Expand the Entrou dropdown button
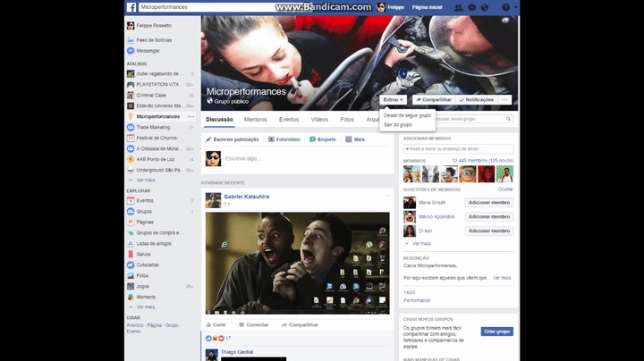The width and height of the screenshot is (644, 361). 394,100
